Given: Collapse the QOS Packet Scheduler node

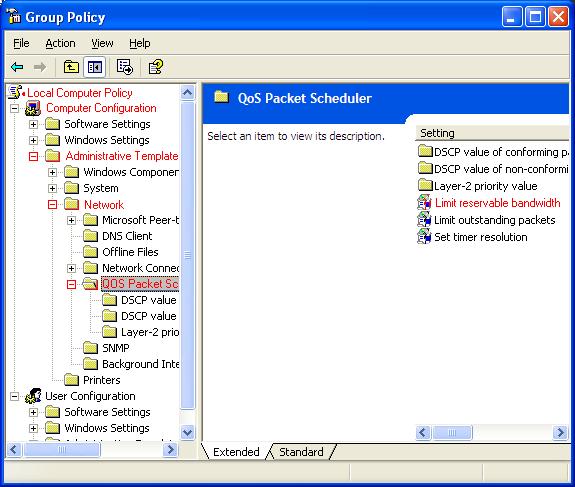Looking at the screenshot, I should tap(72, 284).
